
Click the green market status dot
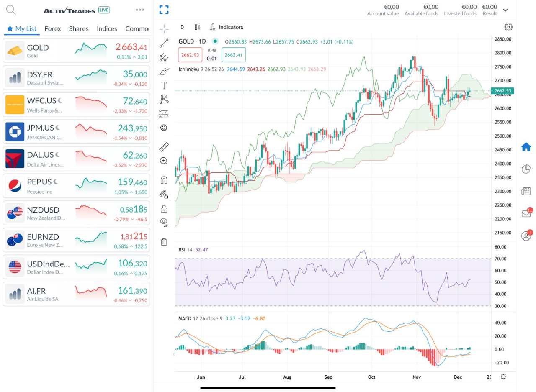point(215,41)
